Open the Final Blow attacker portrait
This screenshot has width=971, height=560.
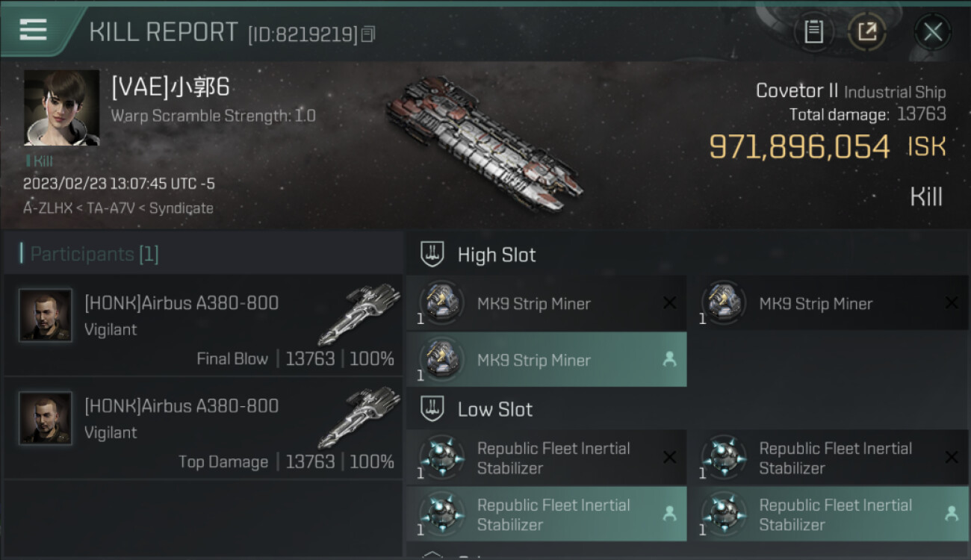(46, 316)
